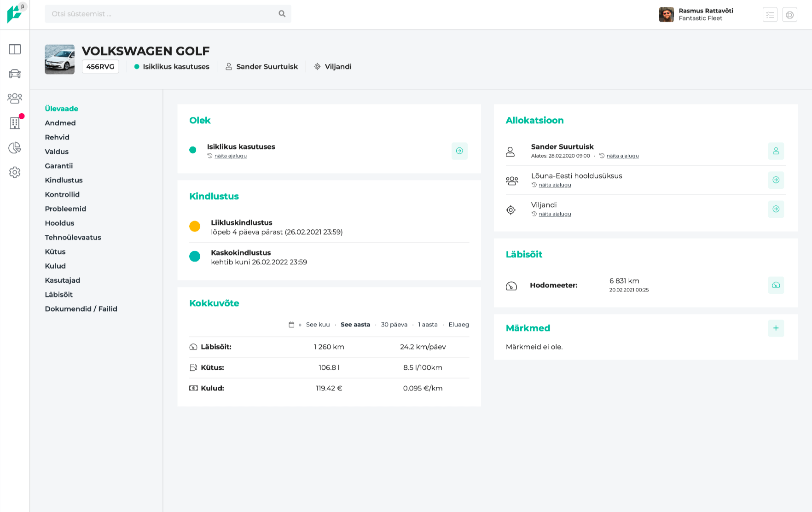Click Isiklikus kasutuses status in header
This screenshot has height=512, width=812.
click(x=171, y=67)
